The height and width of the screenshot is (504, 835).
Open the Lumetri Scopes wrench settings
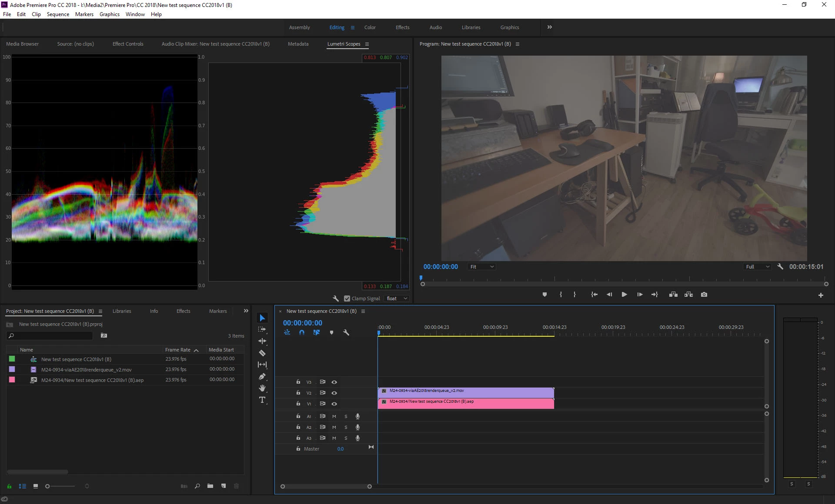336,298
